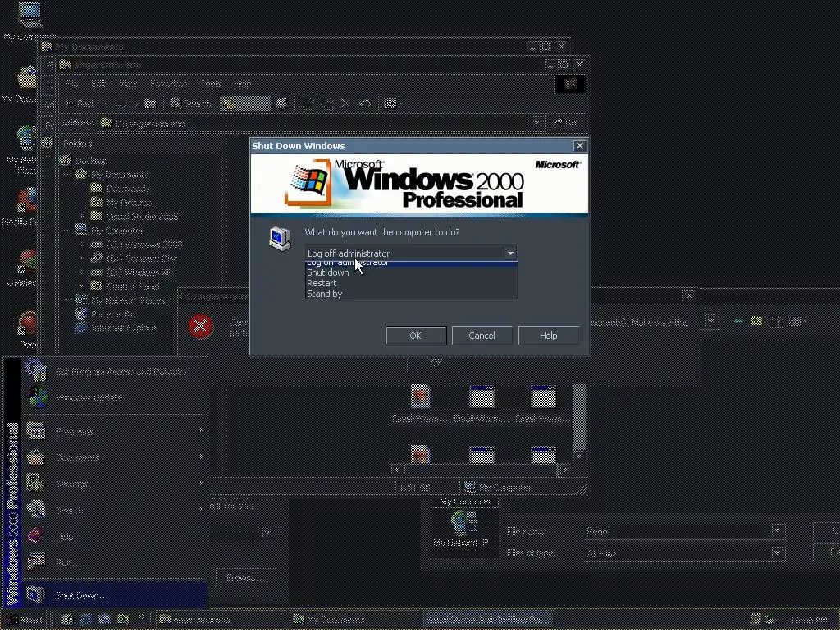This screenshot has width=840, height=630.
Task: Click Create New Folder icon in Open dialog
Action: (x=776, y=321)
